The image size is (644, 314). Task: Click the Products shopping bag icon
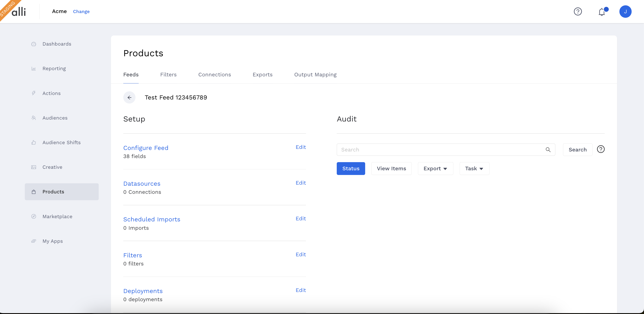click(x=34, y=192)
